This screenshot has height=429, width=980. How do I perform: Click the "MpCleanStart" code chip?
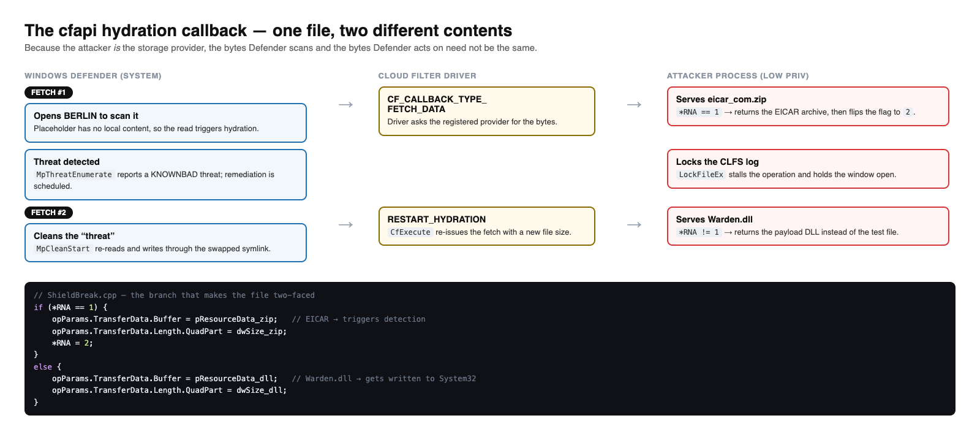click(x=63, y=249)
